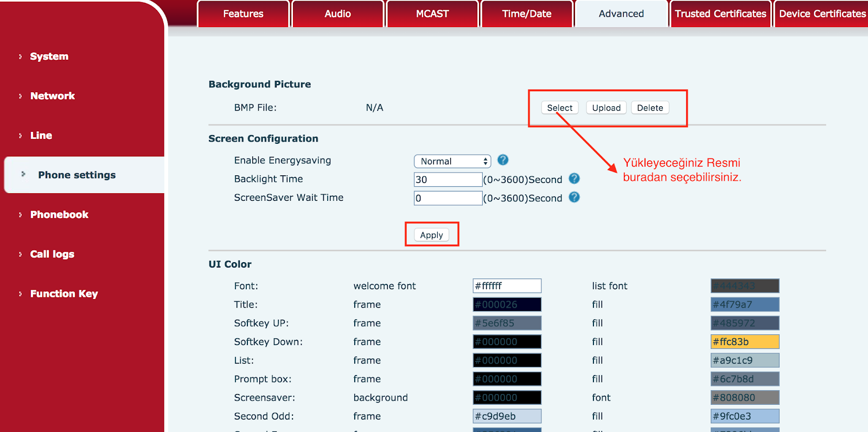Expand the Network sidebar section arrow
The width and height of the screenshot is (868, 432).
click(x=21, y=96)
